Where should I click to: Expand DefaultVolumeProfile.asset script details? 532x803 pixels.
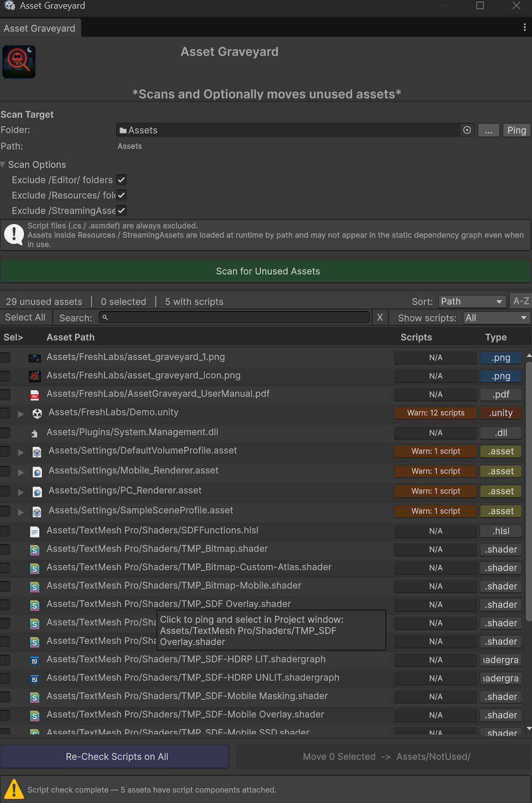[x=20, y=453]
